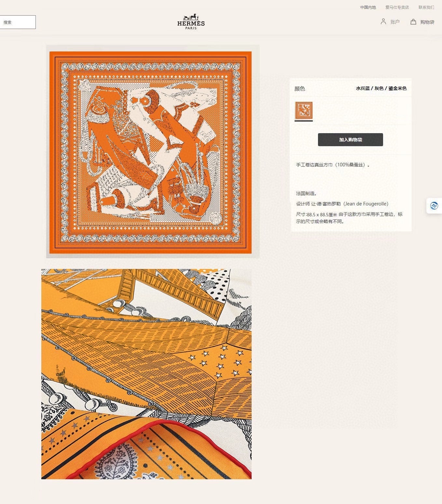Open the shopping bag icon
The width and height of the screenshot is (442, 504).
tap(413, 21)
